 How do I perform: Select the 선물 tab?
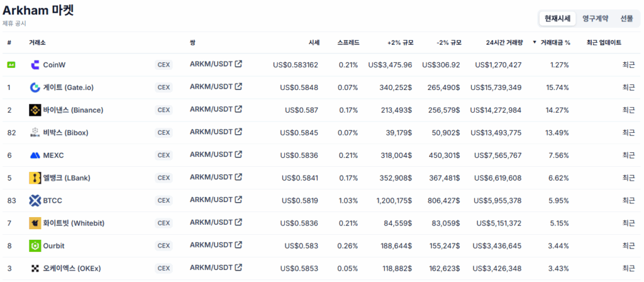point(627,18)
